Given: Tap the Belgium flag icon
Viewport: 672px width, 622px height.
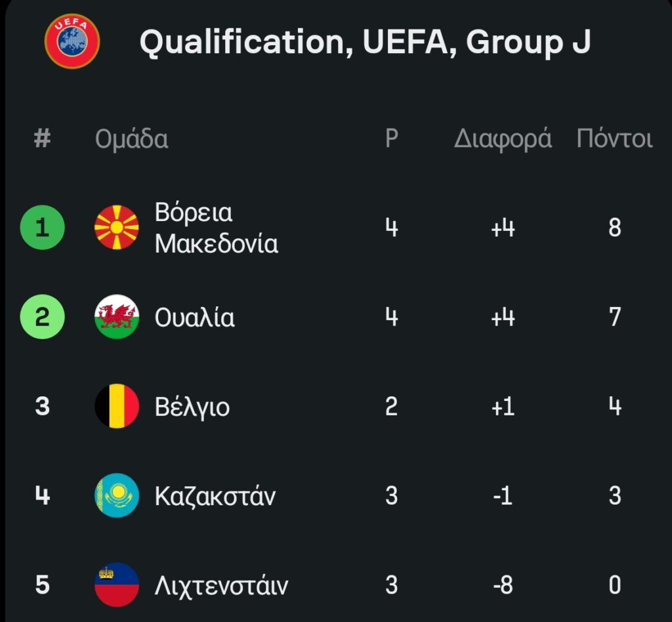Looking at the screenshot, I should click(117, 406).
